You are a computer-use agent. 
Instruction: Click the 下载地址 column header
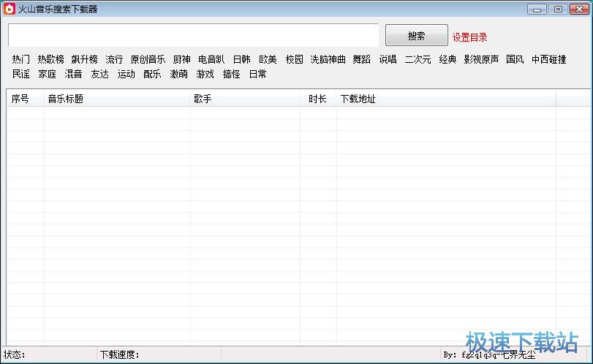coord(446,99)
